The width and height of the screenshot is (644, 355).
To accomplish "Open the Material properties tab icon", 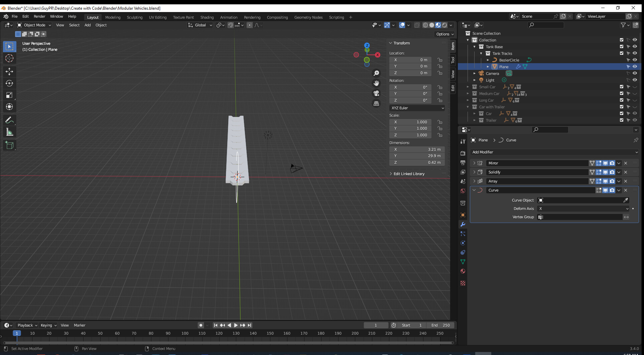I will coord(463,271).
